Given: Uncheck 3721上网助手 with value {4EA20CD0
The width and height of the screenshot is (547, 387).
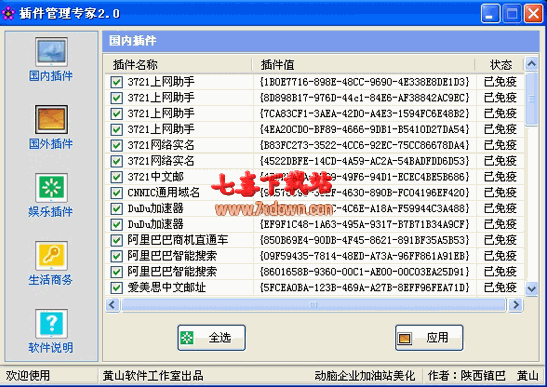Looking at the screenshot, I should point(117,129).
